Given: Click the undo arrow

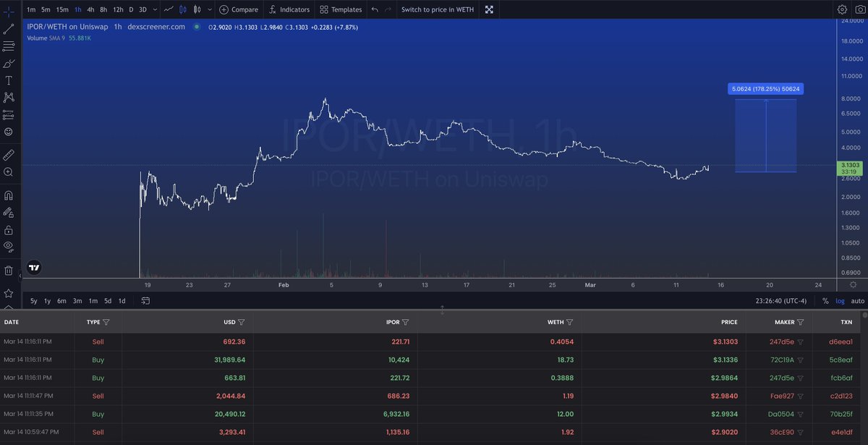Looking at the screenshot, I should [x=374, y=9].
